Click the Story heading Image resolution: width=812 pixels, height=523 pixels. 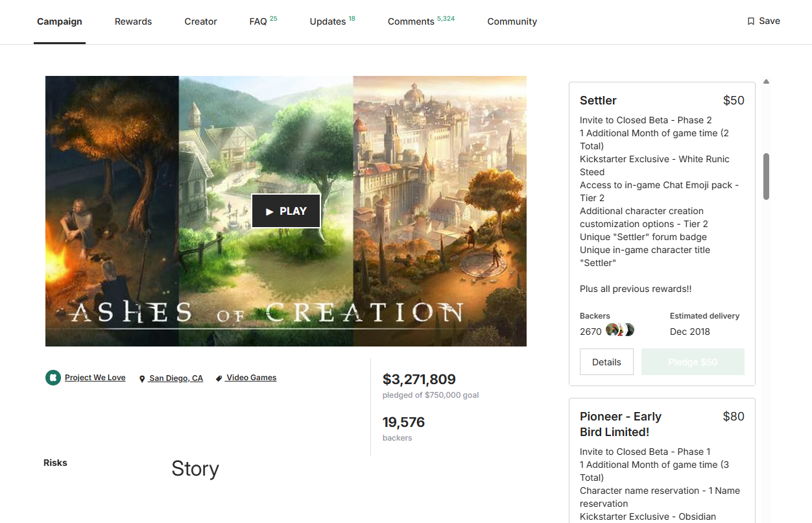195,468
